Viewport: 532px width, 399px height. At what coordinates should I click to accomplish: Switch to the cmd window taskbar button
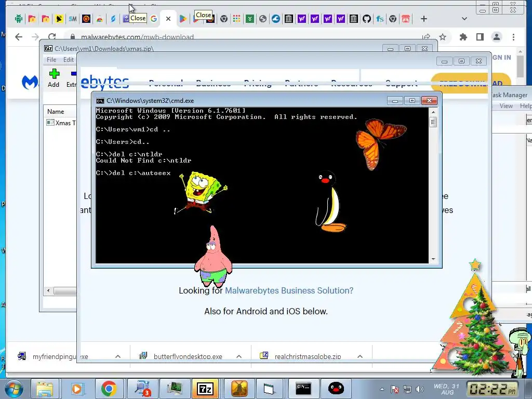(303, 389)
